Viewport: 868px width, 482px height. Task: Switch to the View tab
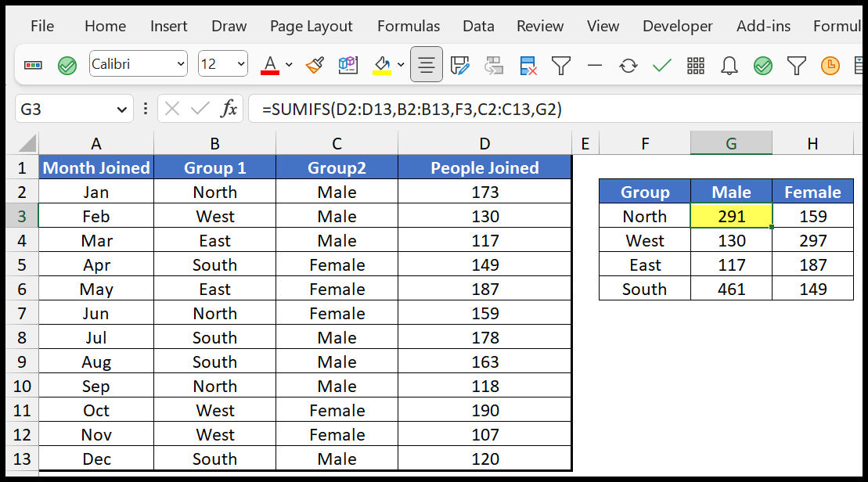click(603, 26)
